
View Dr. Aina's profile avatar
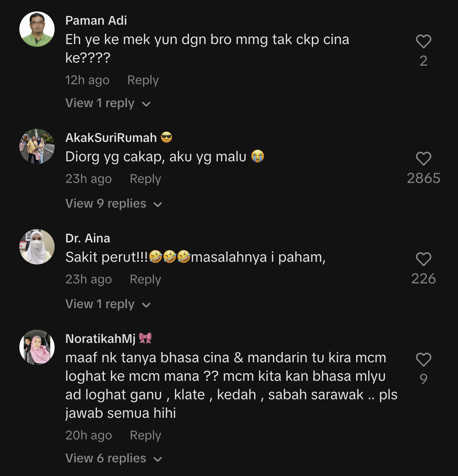click(x=37, y=247)
